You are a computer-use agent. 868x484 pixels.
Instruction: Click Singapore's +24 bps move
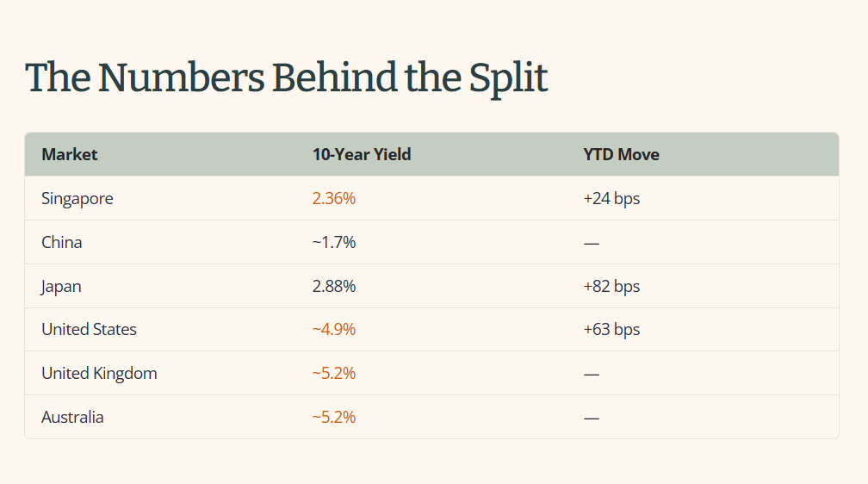pos(611,199)
